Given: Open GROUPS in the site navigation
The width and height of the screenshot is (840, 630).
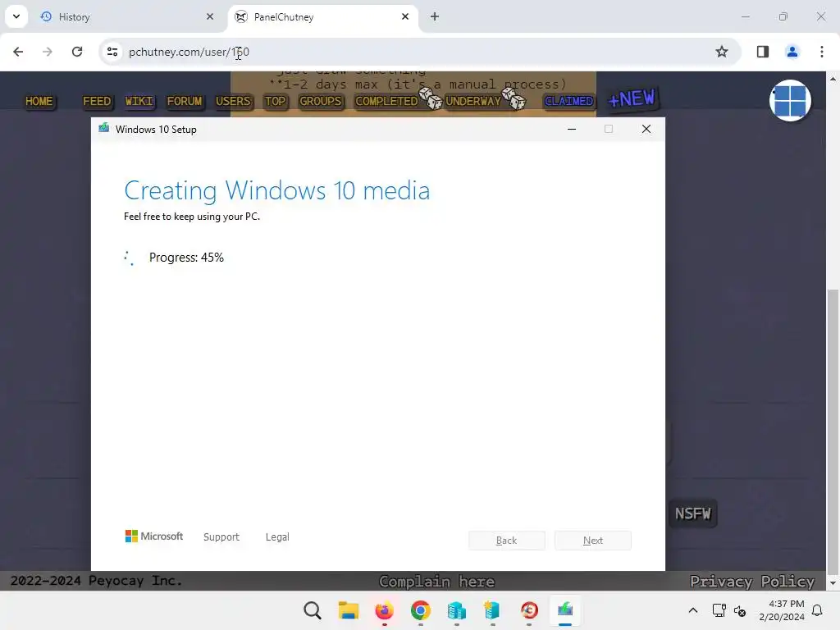Looking at the screenshot, I should point(321,101).
